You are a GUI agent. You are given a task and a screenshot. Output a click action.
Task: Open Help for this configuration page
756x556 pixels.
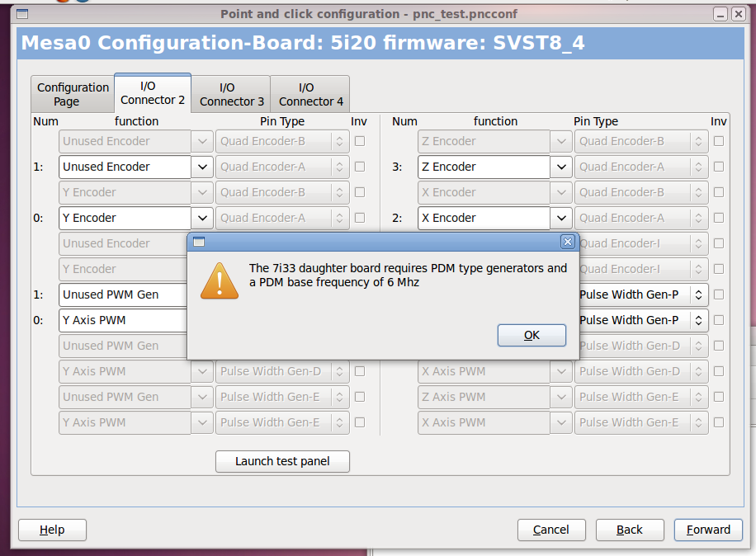tap(52, 530)
